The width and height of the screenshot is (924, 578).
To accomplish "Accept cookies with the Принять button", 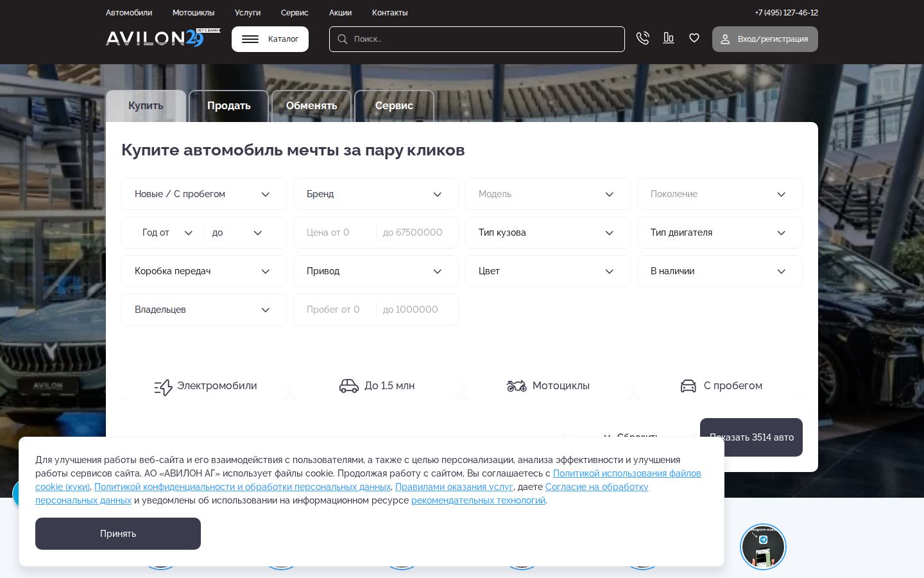I will pos(118,534).
